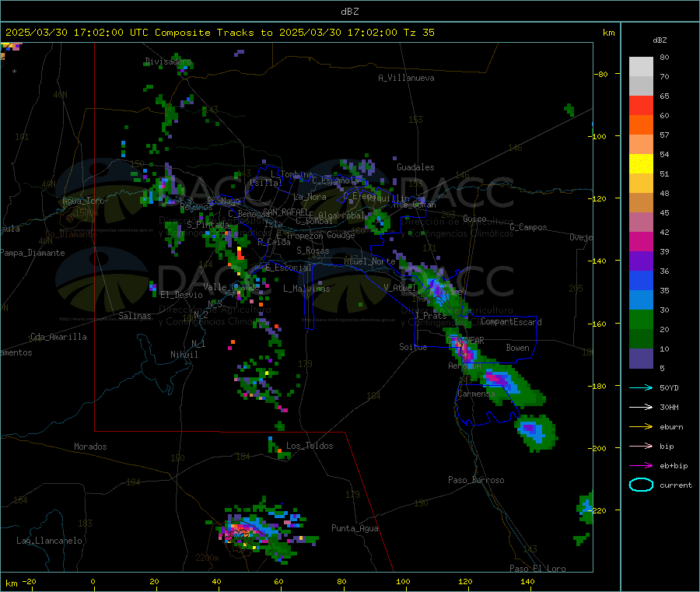The width and height of the screenshot is (700, 592).
Task: Click the 'G_Campos' map label
Action: (x=529, y=227)
